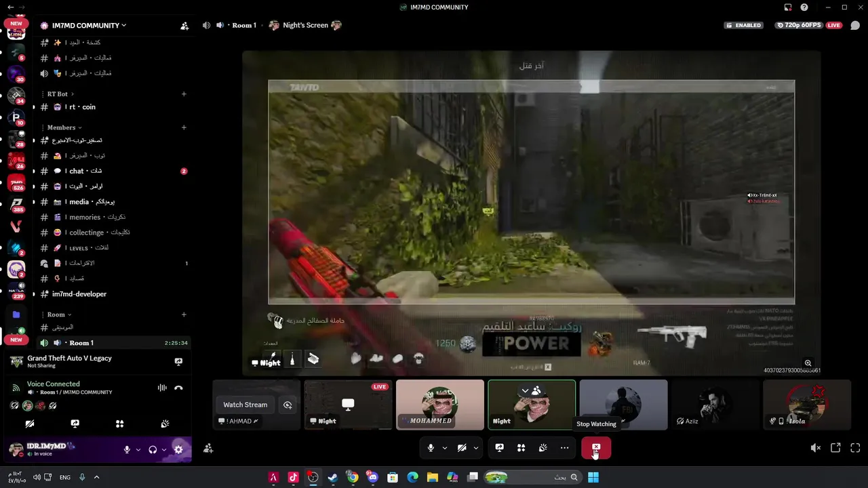868x488 pixels.
Task: Open server with 385 notification badge
Action: (x=16, y=205)
